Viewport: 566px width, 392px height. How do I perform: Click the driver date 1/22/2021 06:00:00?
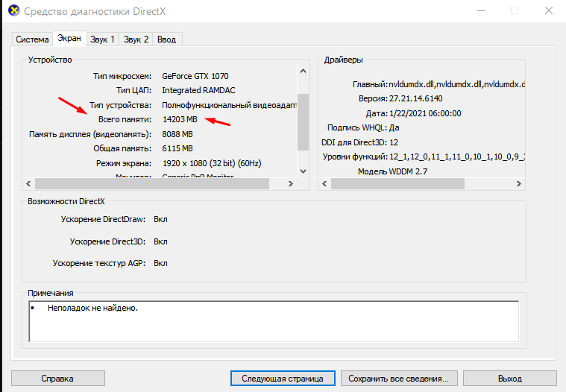(425, 113)
